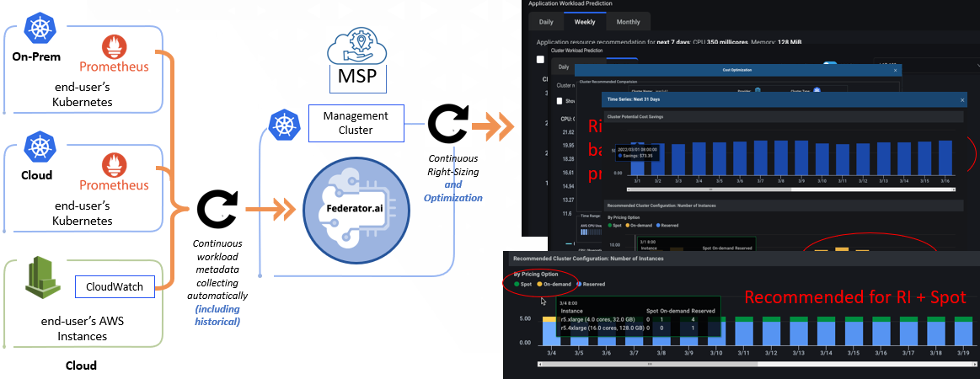Toggle Reserved legend in bottom Recommended Cluster panel
The height and width of the screenshot is (379, 980).
click(591, 284)
